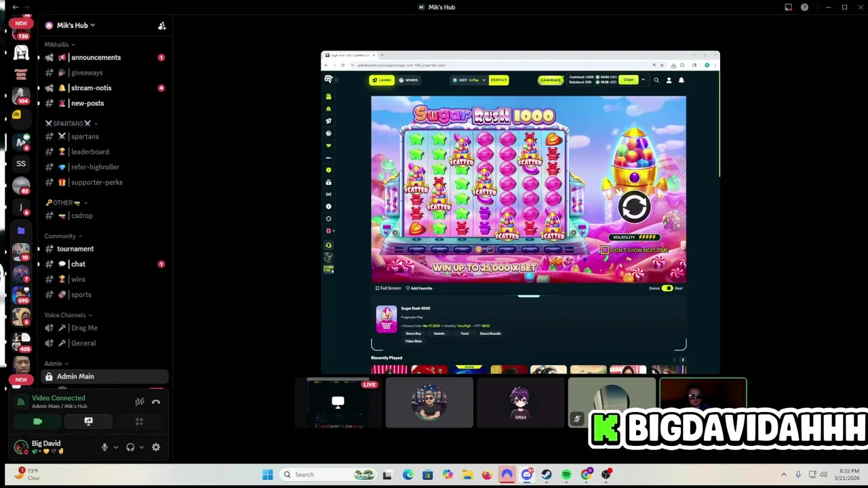Open Discord help icon in title bar
Screen dimensions: 868x488
click(x=804, y=7)
